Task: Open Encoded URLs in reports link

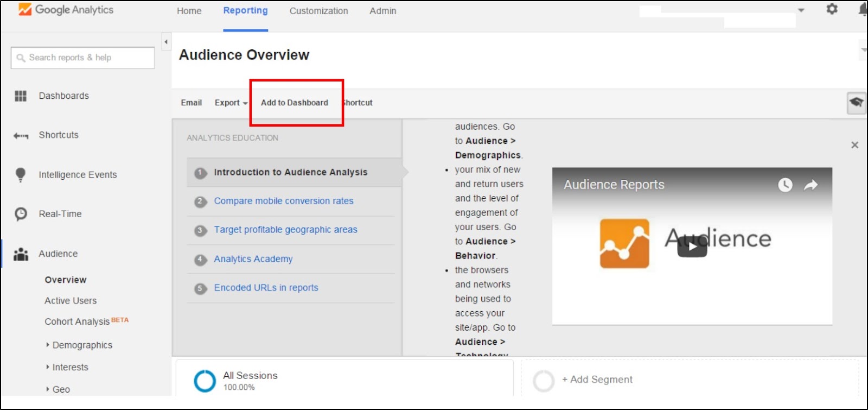Action: click(266, 288)
